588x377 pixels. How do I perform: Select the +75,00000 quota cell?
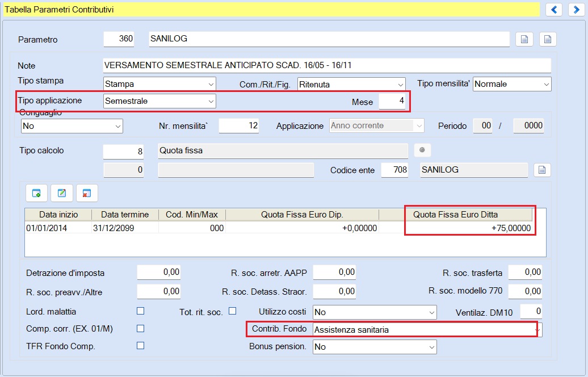click(x=456, y=228)
